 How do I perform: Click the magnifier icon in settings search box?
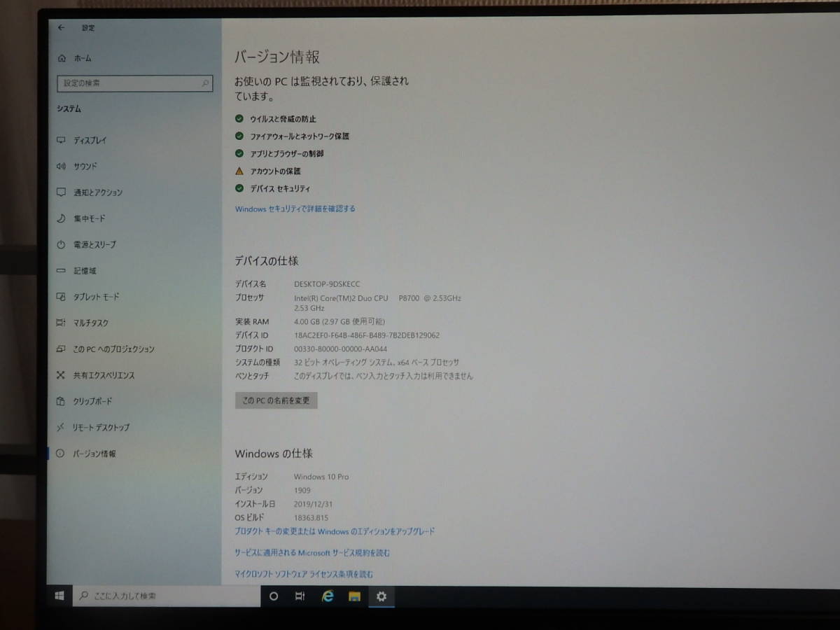pyautogui.click(x=206, y=83)
